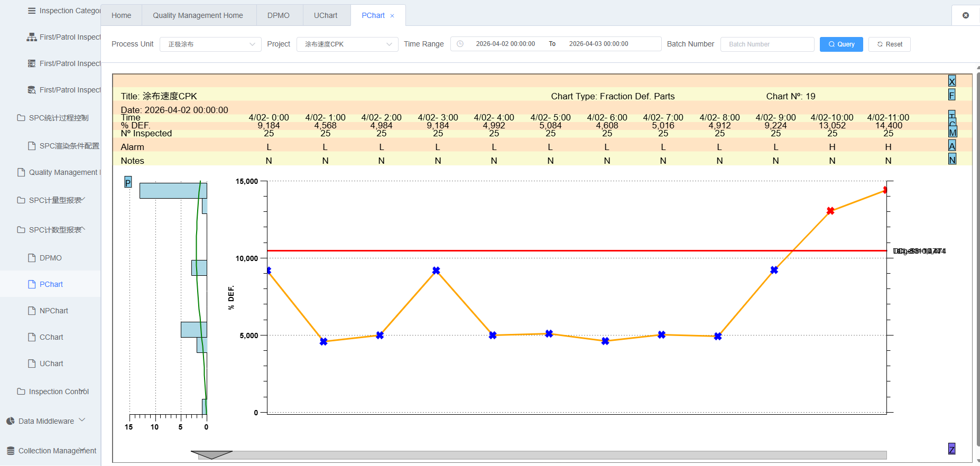
Task: Click Chart Type: Fraction Def. Parts text
Action: [613, 96]
